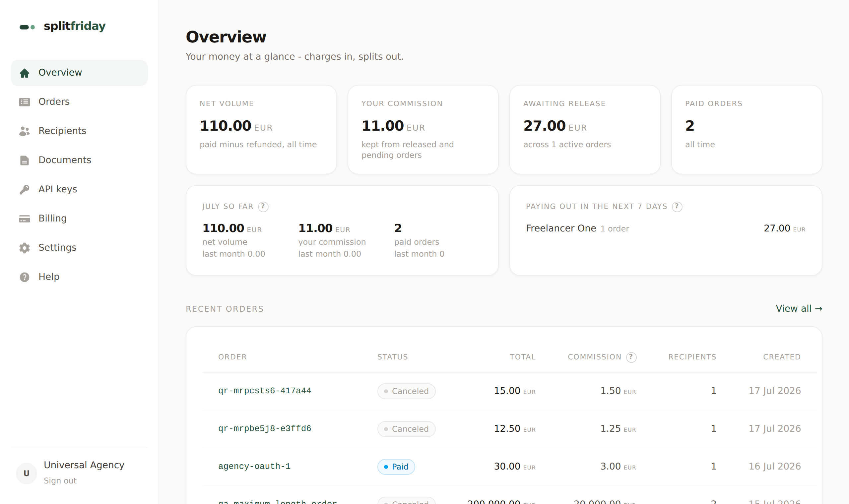Click 16 Jul 2026 created date
Image resolution: width=849 pixels, height=504 pixels.
(x=775, y=466)
